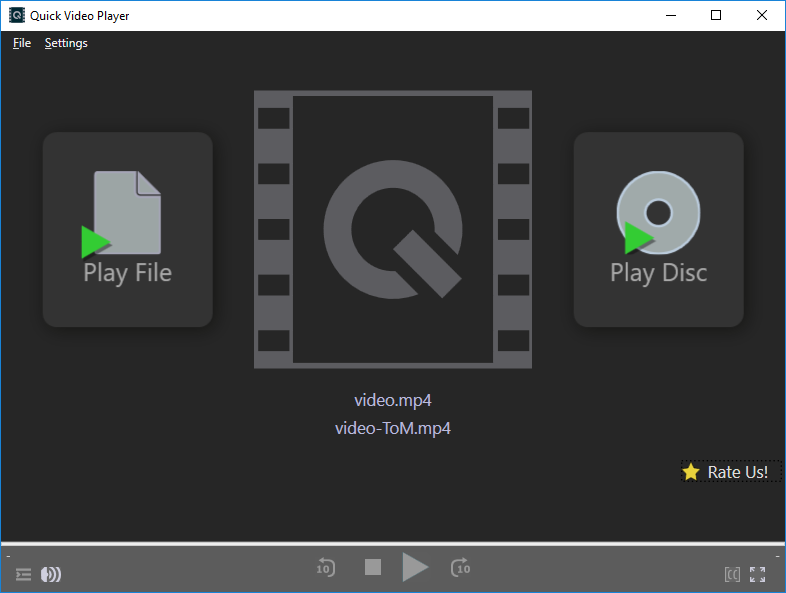Open recent file video-ToM.mp4

point(392,428)
